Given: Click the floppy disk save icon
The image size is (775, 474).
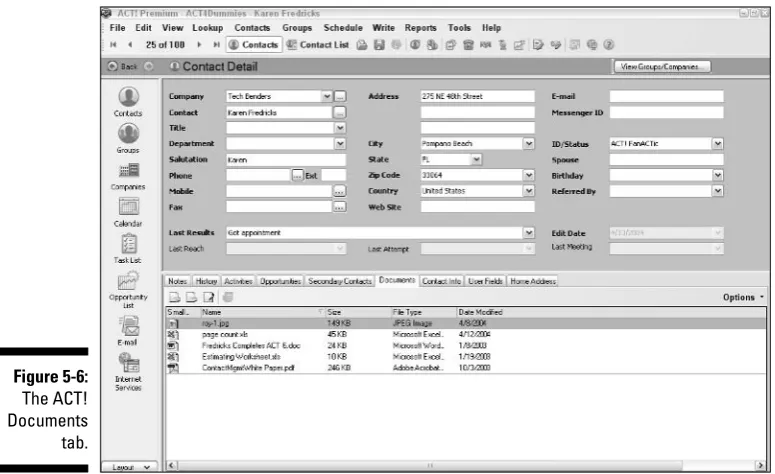Looking at the screenshot, I should [x=379, y=45].
